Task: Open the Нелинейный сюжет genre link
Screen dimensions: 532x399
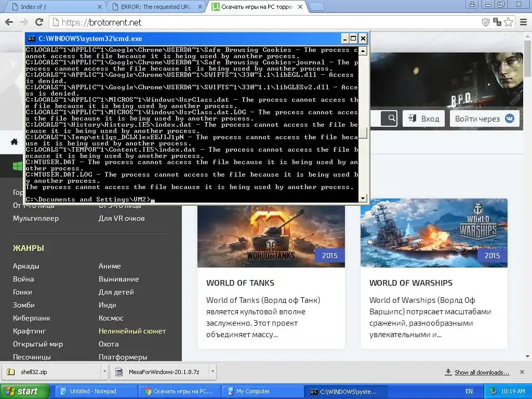Action: (x=132, y=331)
